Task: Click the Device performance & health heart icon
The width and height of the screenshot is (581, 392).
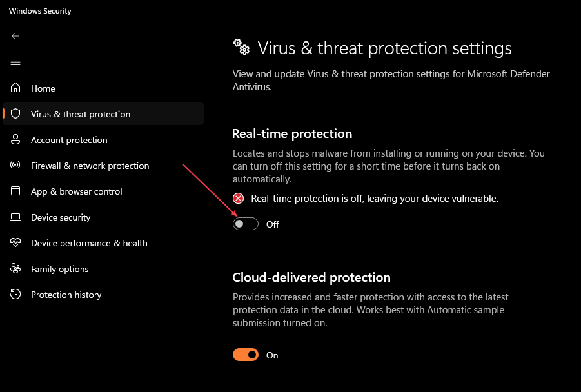Action: tap(15, 243)
